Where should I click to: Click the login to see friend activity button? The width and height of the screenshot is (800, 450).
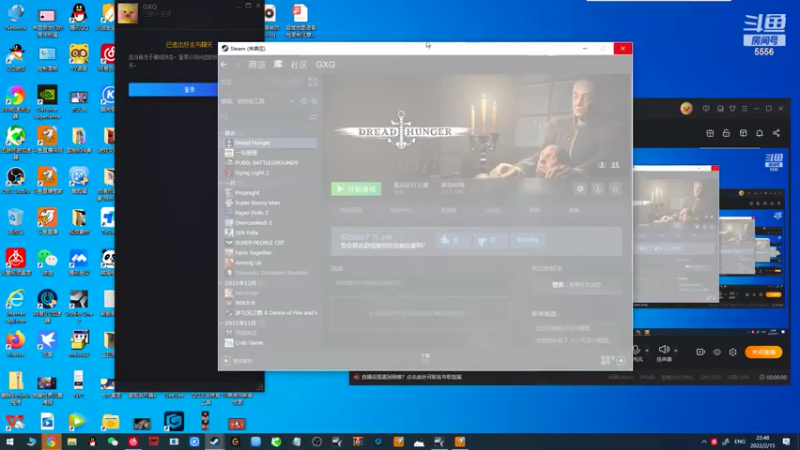[577, 285]
